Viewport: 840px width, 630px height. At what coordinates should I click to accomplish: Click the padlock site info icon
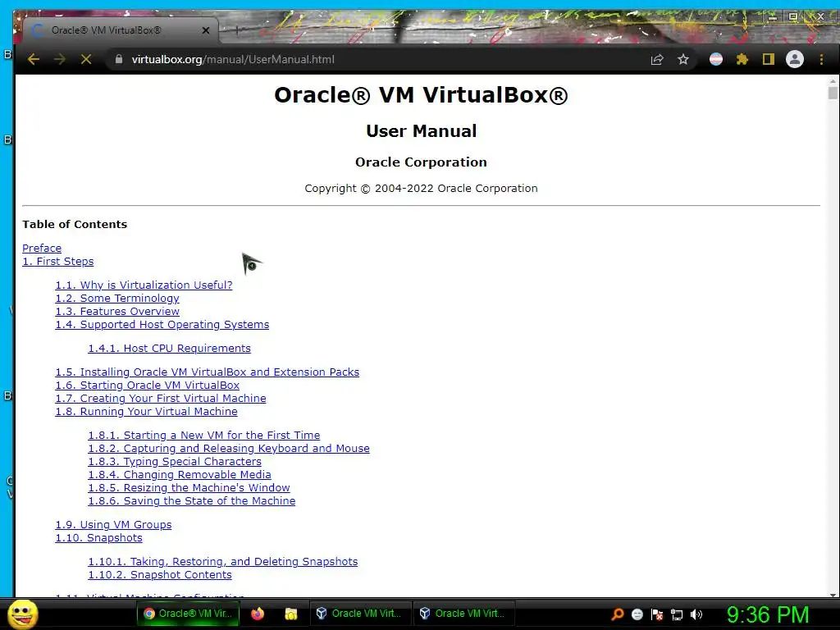pyautogui.click(x=119, y=59)
